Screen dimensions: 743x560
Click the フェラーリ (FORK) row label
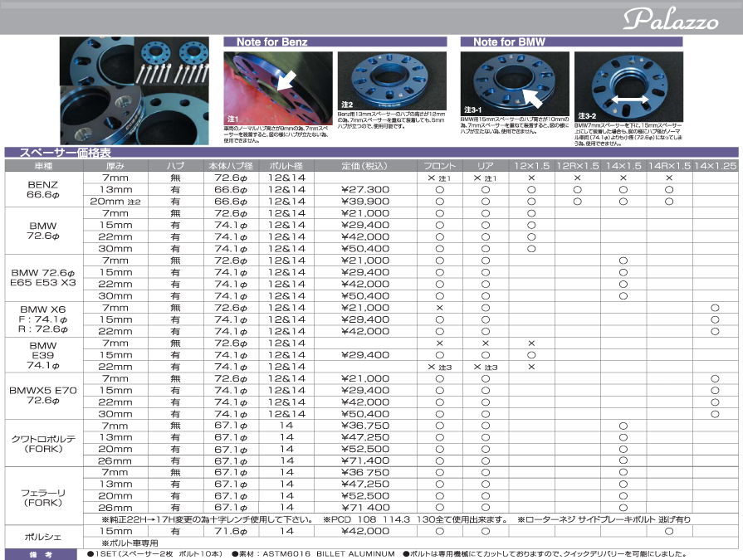43,497
